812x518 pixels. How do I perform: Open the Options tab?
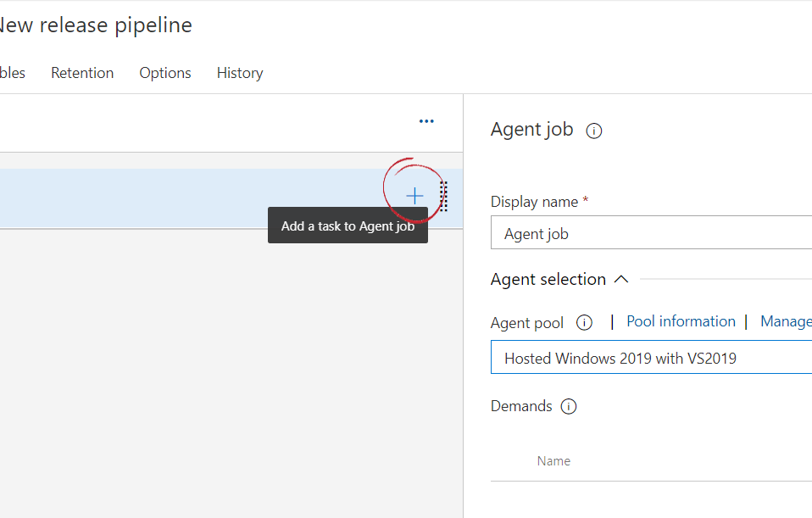coord(165,73)
